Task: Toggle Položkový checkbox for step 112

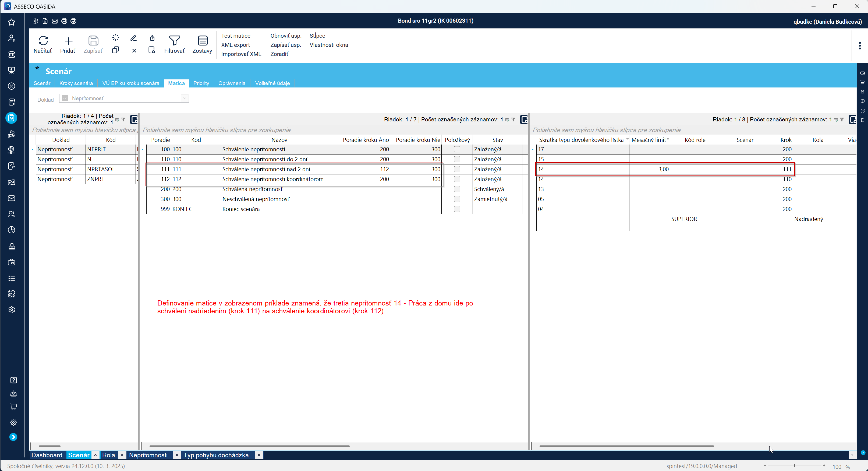Action: (457, 179)
